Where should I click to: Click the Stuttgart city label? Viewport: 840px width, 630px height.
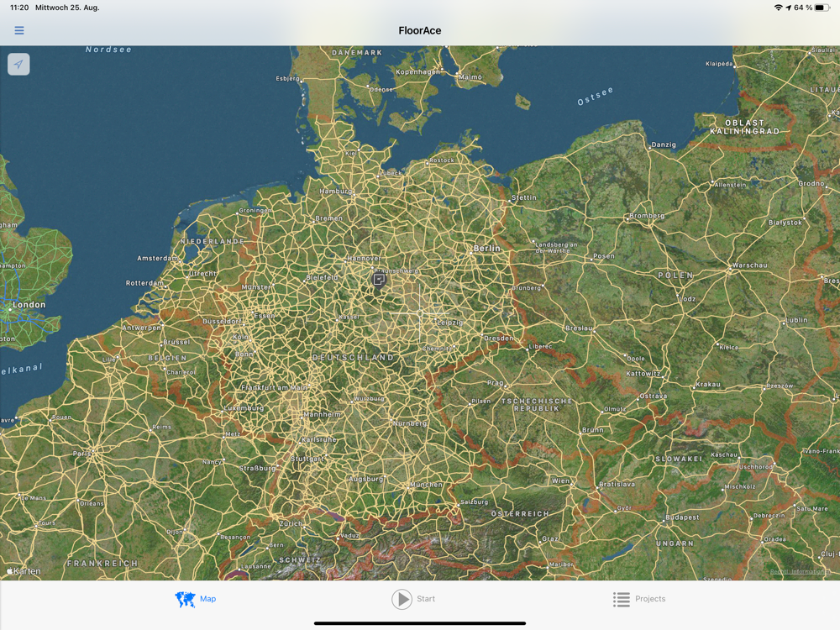click(x=307, y=459)
